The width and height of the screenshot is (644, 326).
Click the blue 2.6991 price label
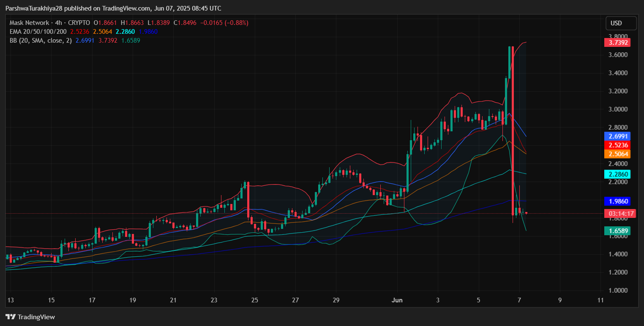[x=617, y=136]
